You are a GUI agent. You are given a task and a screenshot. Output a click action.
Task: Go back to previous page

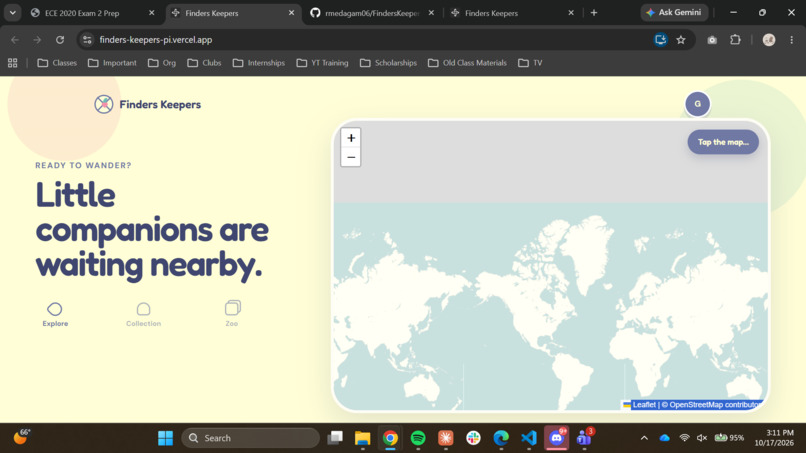(15, 40)
